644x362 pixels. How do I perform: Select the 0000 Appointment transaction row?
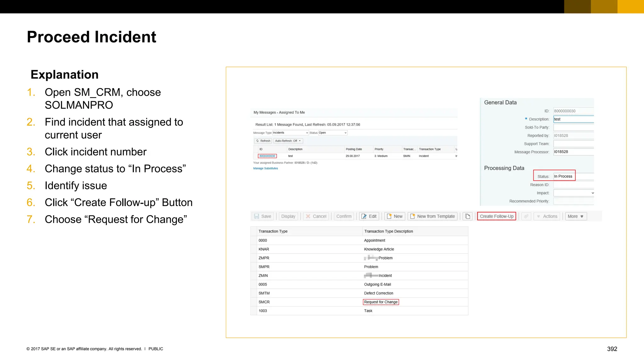359,240
